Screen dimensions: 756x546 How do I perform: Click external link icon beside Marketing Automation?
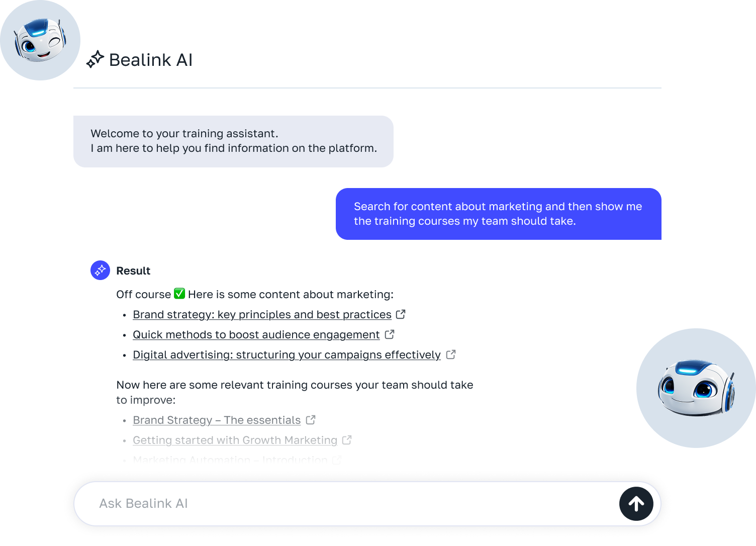click(337, 460)
